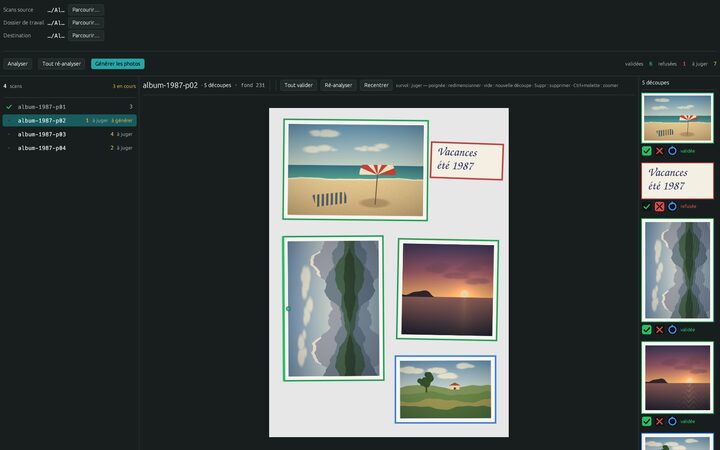Viewport: 720px width, 450px height.
Task: Select the rotated mountain reflection crop on canvas
Action: click(x=333, y=308)
